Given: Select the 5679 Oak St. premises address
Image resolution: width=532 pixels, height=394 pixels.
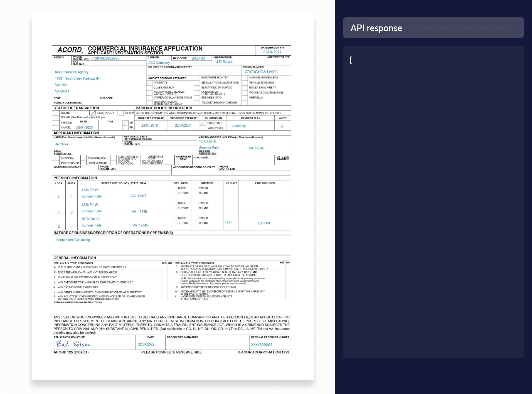Looking at the screenshot, I should point(91,219).
